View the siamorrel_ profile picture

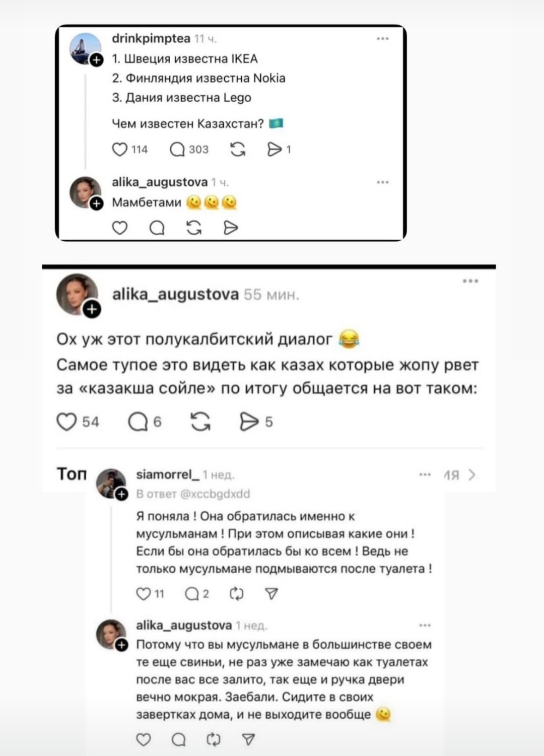click(x=110, y=483)
